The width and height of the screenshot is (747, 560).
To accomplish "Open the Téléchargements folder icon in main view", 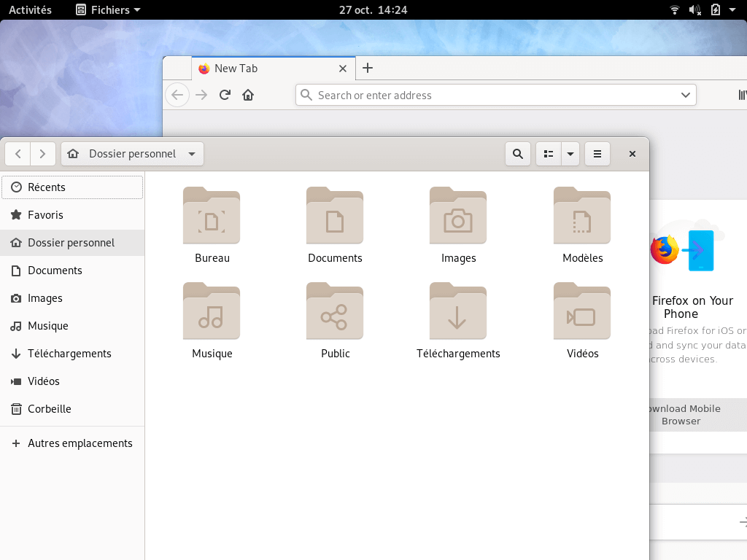I will click(x=458, y=311).
